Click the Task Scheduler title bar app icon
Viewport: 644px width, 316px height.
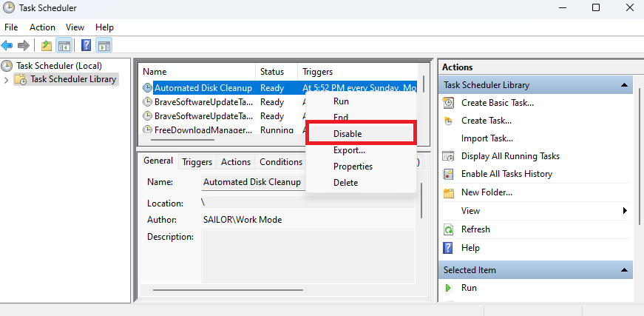point(9,8)
